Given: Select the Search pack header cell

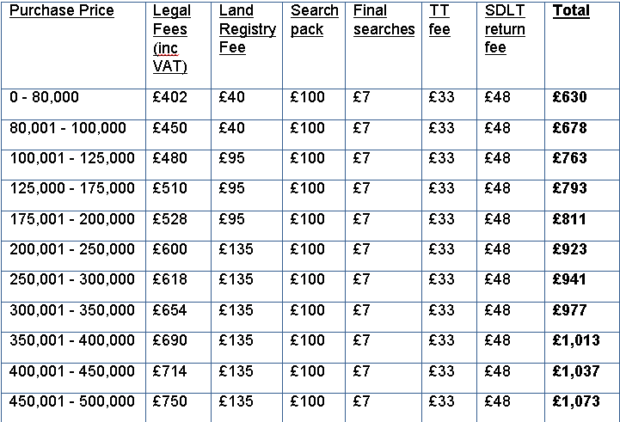Looking at the screenshot, I should (314, 20).
